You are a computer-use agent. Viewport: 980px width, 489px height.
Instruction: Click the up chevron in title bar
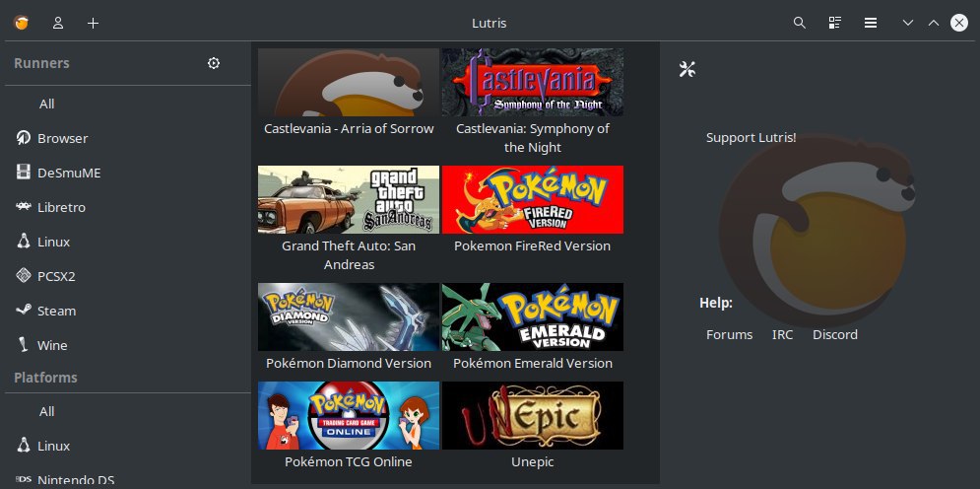(934, 23)
